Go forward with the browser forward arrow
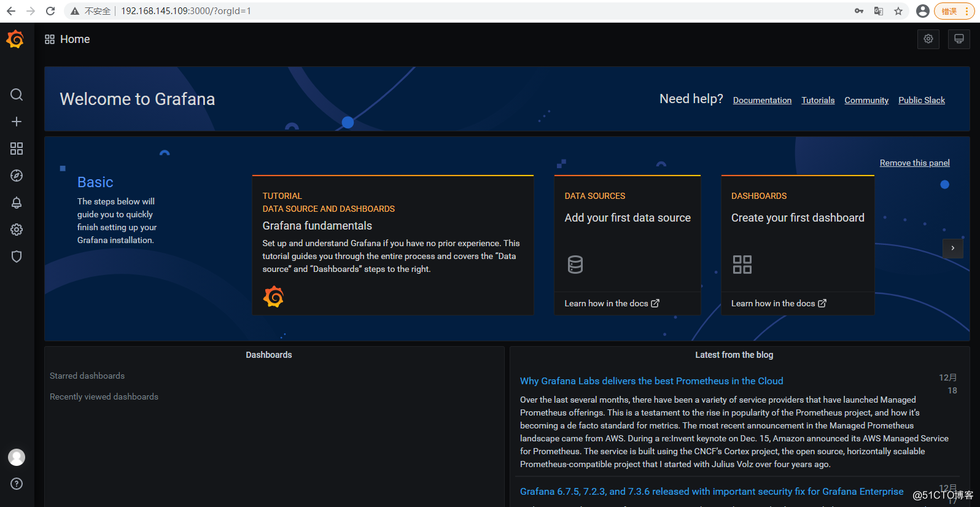This screenshot has height=507, width=980. (x=31, y=11)
